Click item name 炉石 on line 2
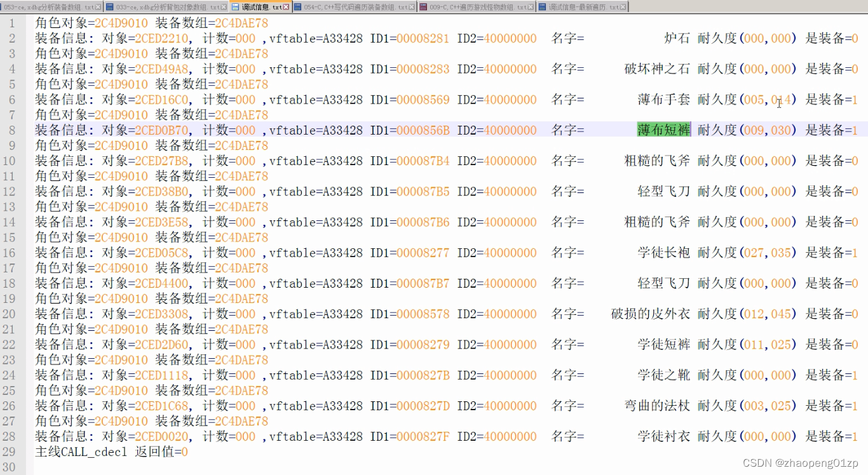The width and height of the screenshot is (868, 475). [677, 38]
